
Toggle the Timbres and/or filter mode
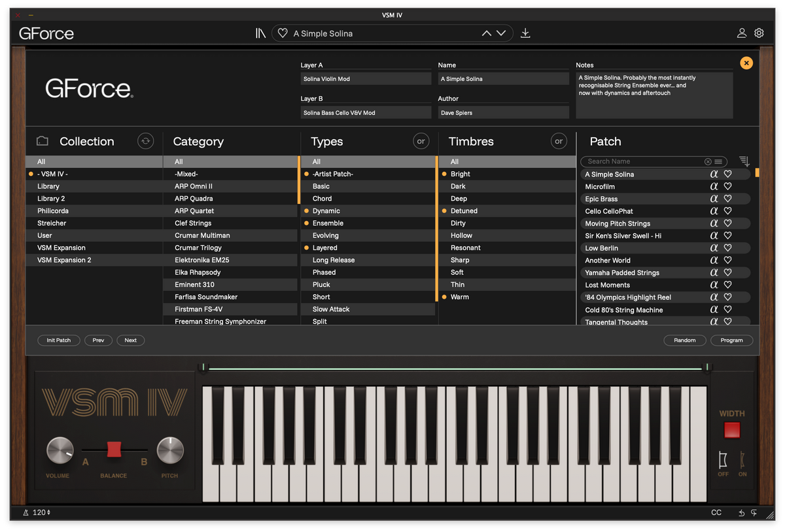coord(559,141)
